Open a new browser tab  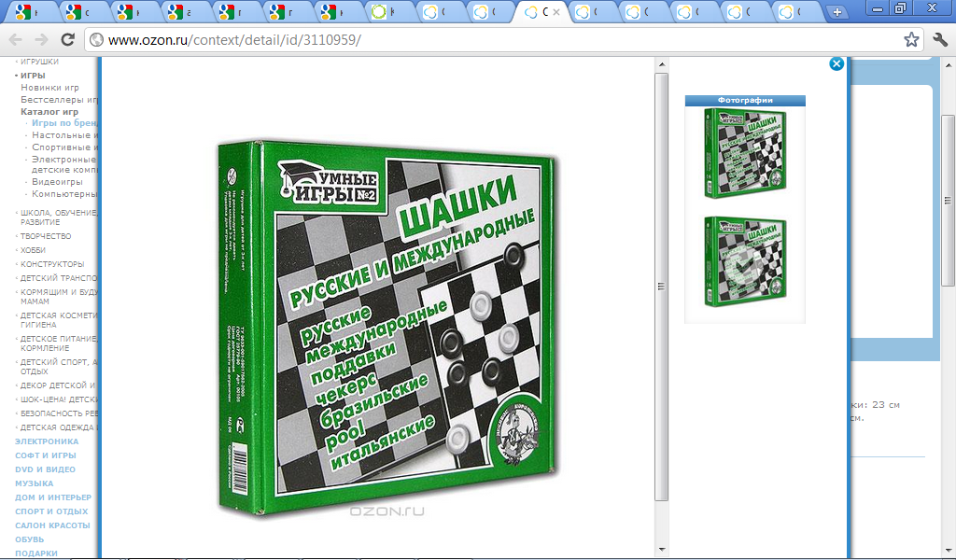[837, 11]
